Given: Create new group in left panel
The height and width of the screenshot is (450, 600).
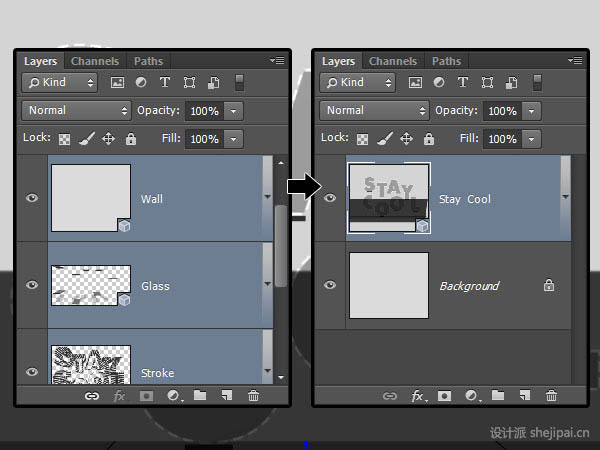Looking at the screenshot, I should click(x=200, y=395).
